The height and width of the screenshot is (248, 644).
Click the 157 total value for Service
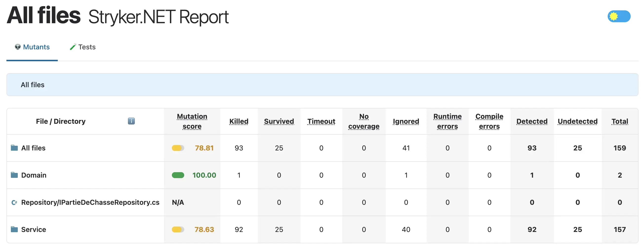click(620, 229)
